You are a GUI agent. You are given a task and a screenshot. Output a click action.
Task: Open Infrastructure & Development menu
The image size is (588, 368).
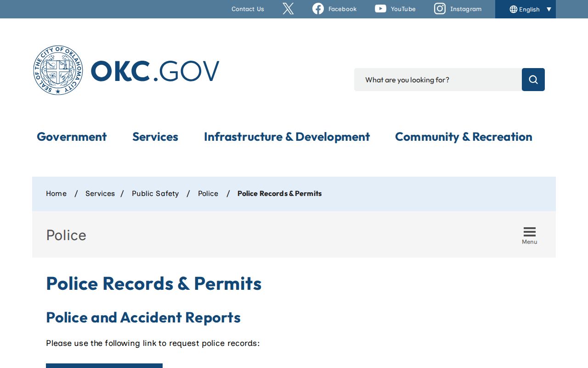tap(287, 137)
